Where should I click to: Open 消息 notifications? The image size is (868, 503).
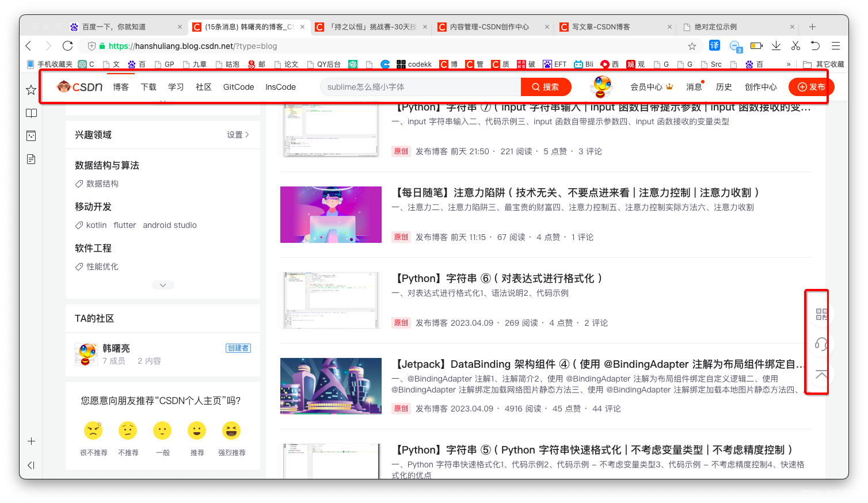(695, 87)
